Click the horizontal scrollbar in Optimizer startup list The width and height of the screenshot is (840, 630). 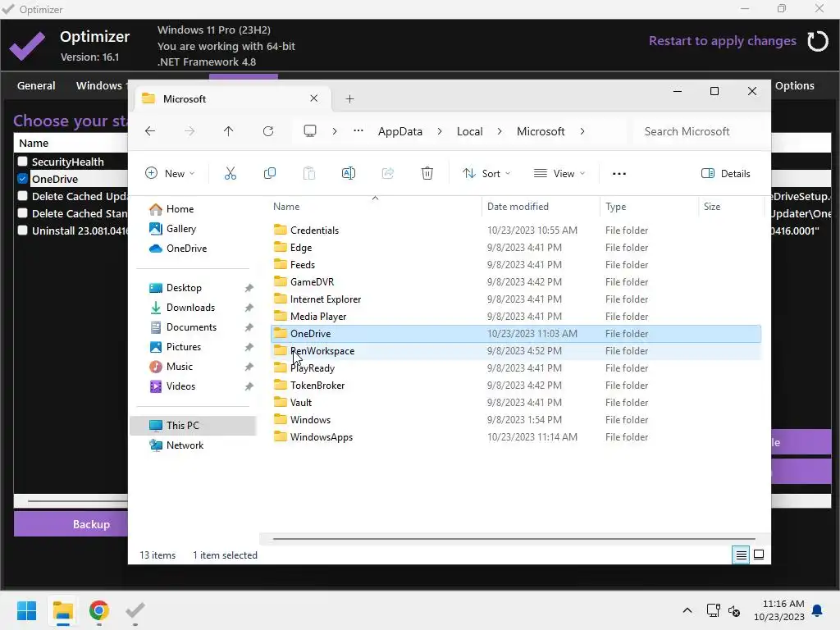[78, 501]
